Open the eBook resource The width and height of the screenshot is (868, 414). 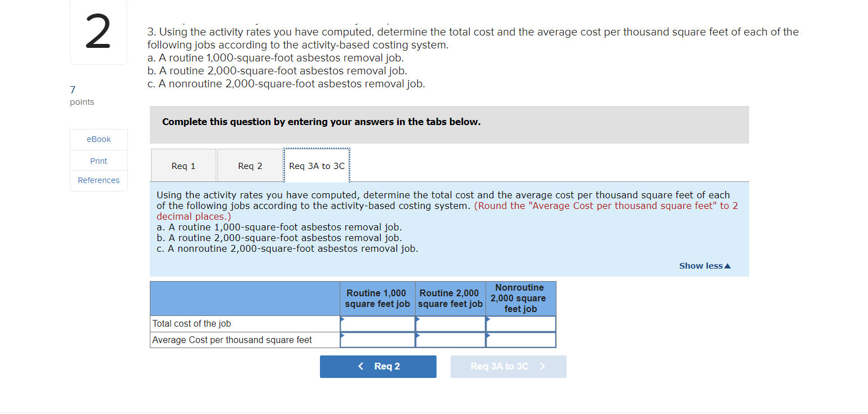[98, 139]
